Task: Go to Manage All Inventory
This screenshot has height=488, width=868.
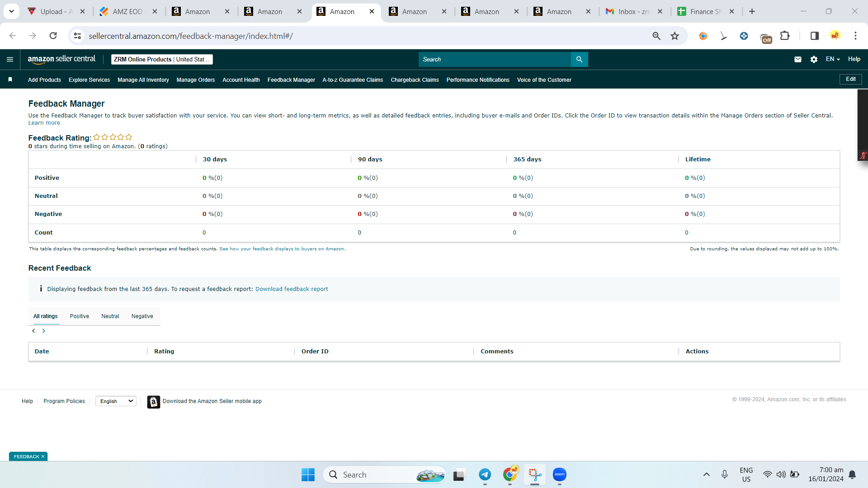Action: [x=143, y=80]
